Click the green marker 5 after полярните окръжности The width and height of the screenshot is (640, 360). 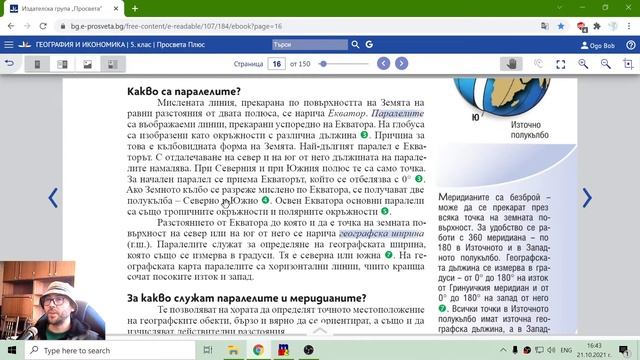(x=384, y=211)
